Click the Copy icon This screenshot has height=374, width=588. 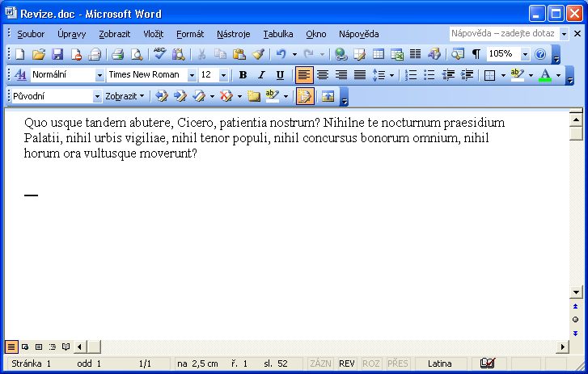point(220,55)
